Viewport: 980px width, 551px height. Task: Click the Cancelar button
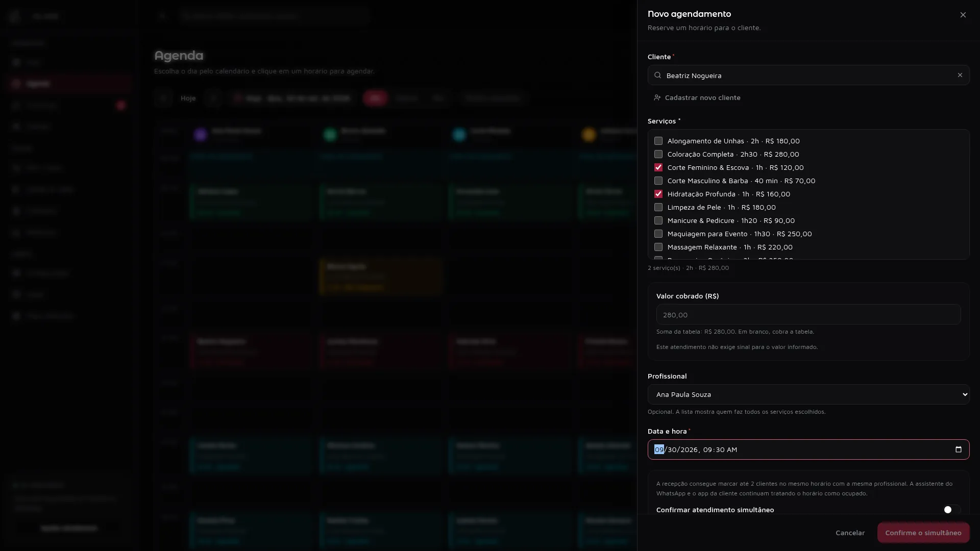[x=850, y=533]
